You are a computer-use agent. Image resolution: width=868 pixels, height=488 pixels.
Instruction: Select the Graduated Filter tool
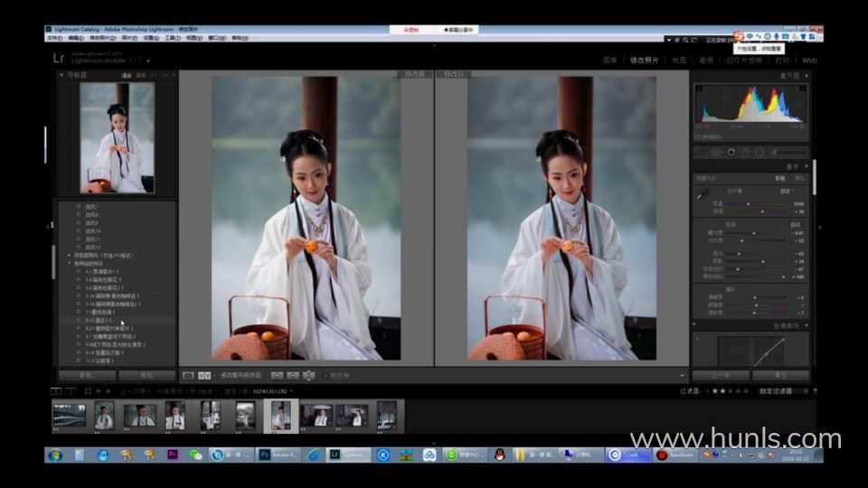[x=745, y=152]
